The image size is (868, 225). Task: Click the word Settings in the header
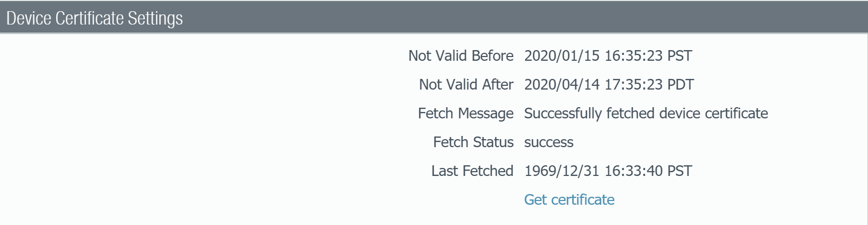tap(155, 19)
